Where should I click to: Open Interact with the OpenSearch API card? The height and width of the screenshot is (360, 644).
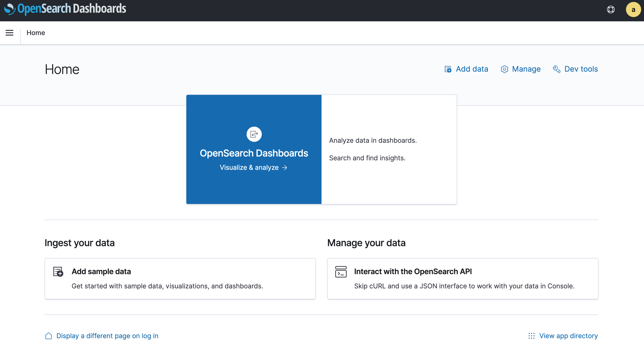click(462, 278)
